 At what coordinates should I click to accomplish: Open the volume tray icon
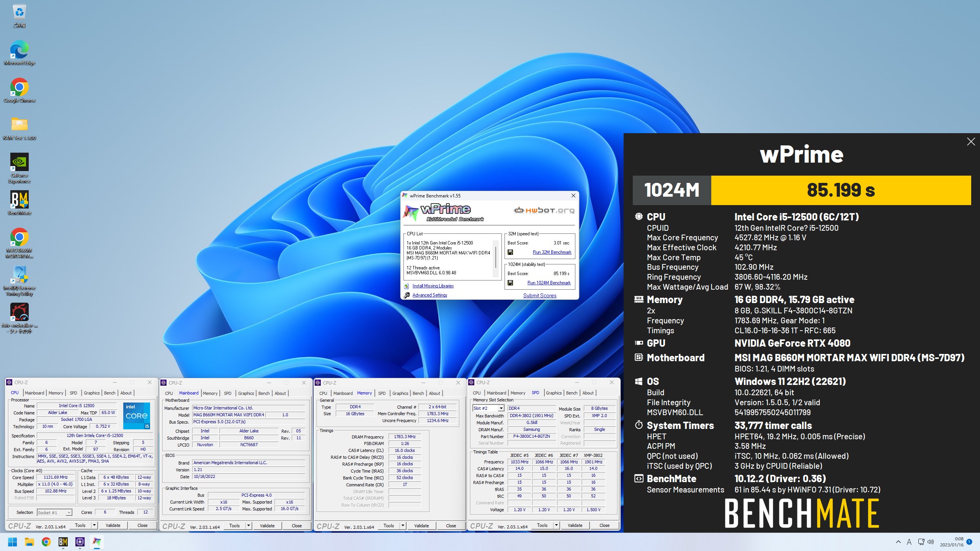[931, 542]
